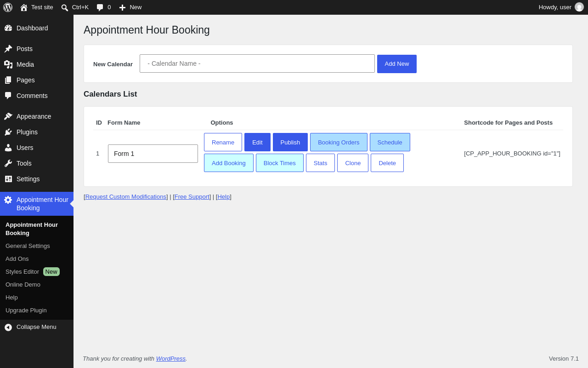Open the comments bubble icon in admin bar

coord(100,7)
